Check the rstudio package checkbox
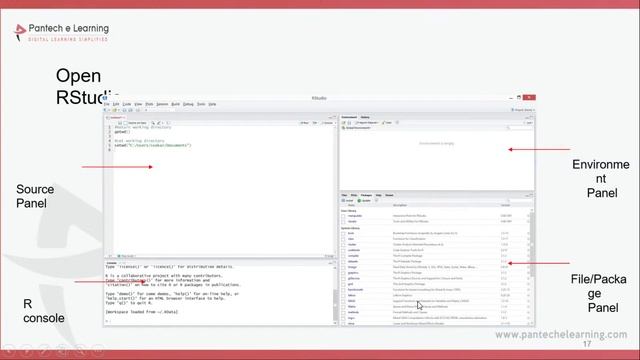The width and height of the screenshot is (640, 360). (x=343, y=222)
